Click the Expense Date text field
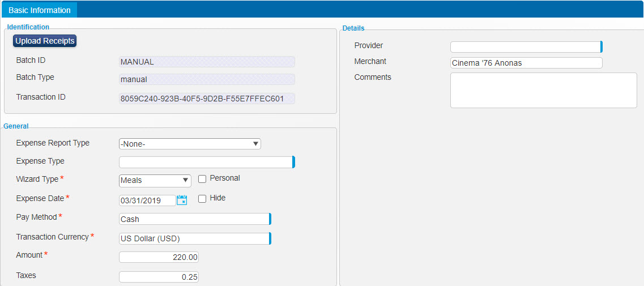The image size is (644, 286). pos(147,200)
